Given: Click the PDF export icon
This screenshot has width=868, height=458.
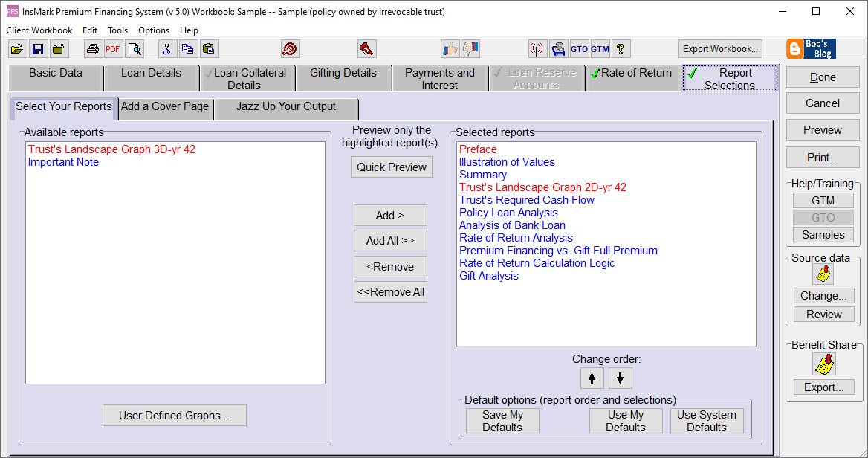Looking at the screenshot, I should (113, 49).
